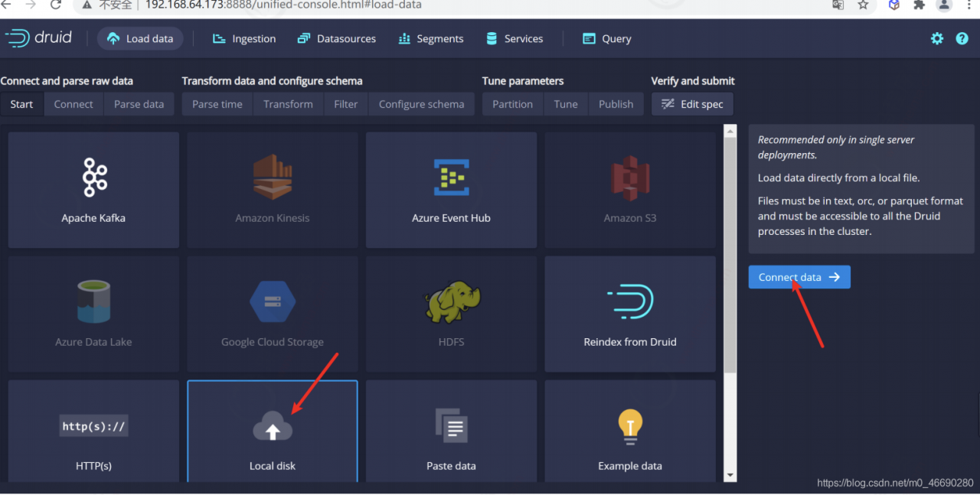Select the Publish step tab
The image size is (980, 495).
pos(616,104)
